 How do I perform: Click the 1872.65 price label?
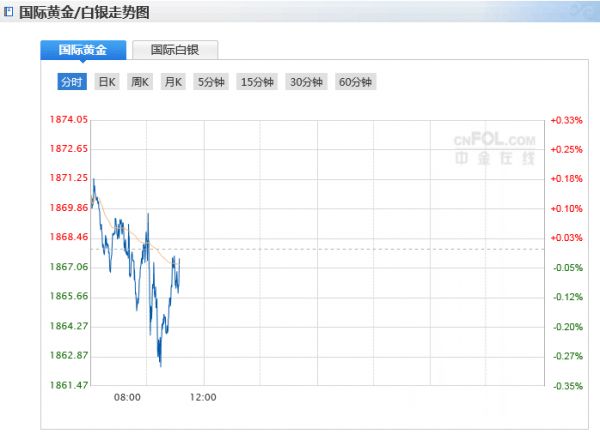[x=69, y=148]
